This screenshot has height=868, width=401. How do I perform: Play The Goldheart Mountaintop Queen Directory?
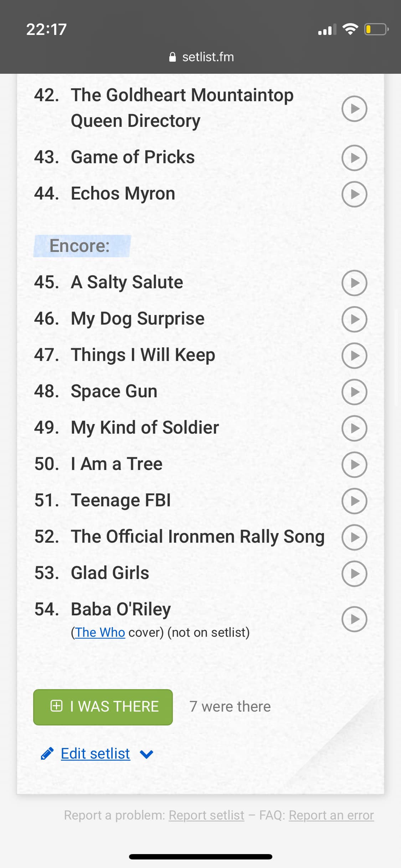pos(354,109)
